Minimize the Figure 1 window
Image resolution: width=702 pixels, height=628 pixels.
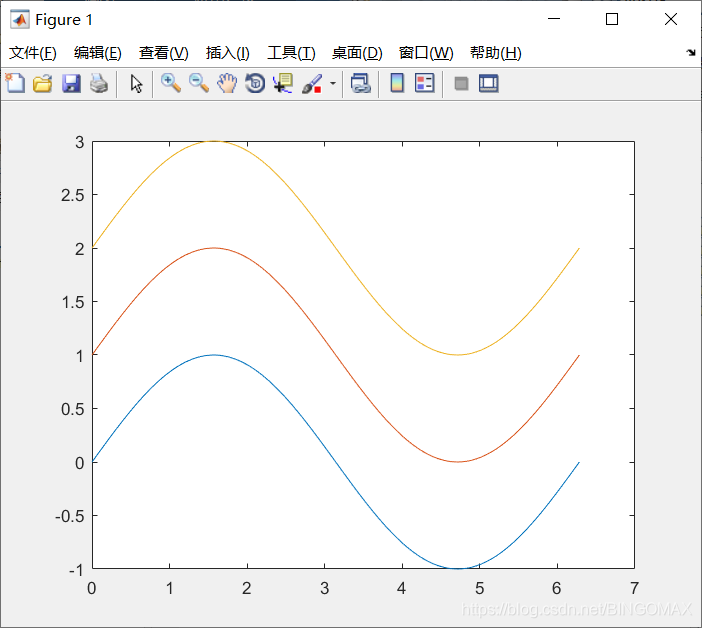[554, 19]
